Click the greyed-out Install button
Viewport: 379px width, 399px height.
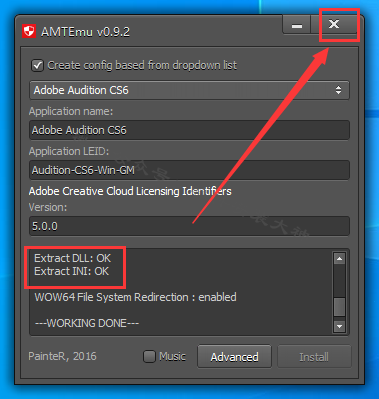point(314,357)
